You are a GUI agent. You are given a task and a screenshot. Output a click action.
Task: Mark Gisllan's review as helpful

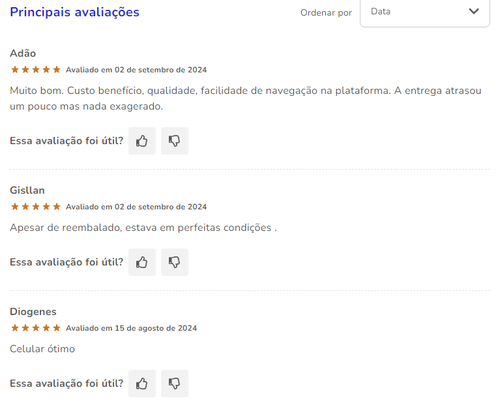click(x=142, y=262)
